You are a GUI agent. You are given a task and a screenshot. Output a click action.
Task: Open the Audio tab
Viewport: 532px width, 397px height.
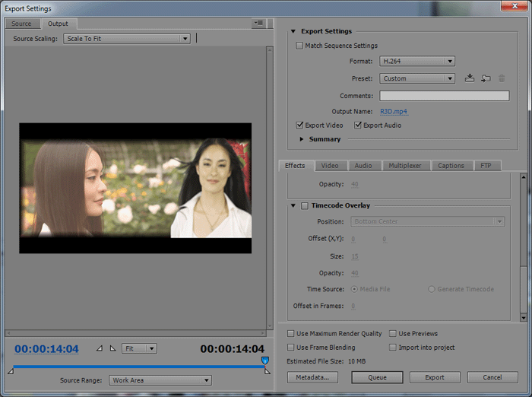[x=363, y=165]
